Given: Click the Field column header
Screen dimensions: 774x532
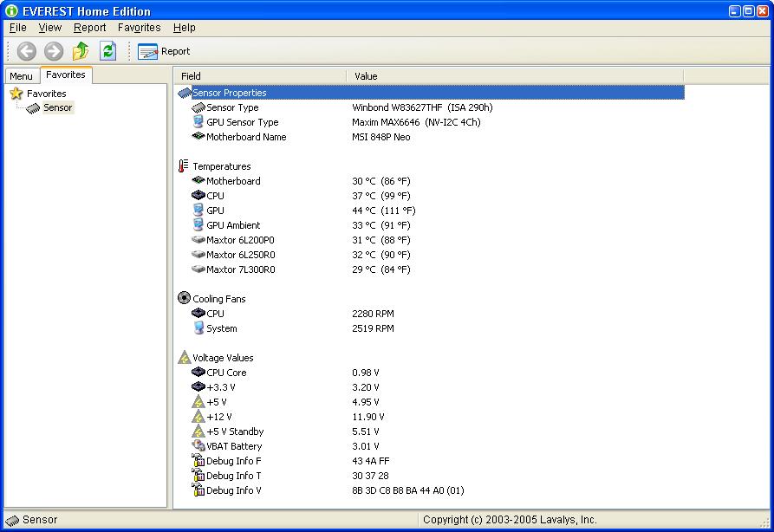Looking at the screenshot, I should [x=260, y=76].
